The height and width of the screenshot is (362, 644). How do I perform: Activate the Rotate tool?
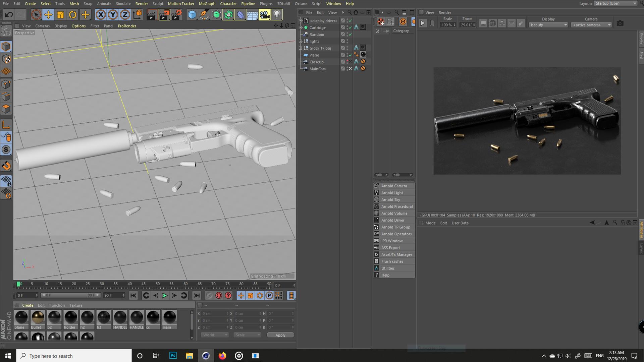73,15
